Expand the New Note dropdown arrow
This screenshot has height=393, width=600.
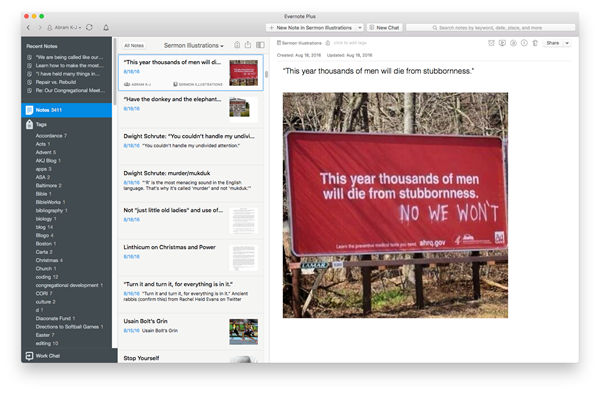tap(360, 28)
